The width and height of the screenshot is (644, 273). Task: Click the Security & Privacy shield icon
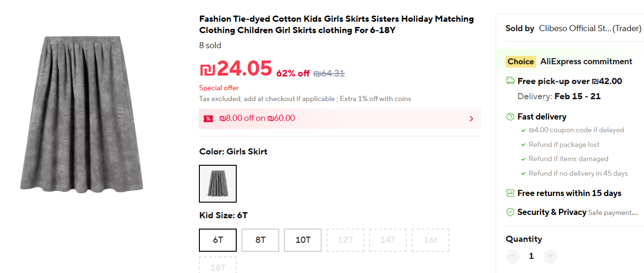pos(510,213)
